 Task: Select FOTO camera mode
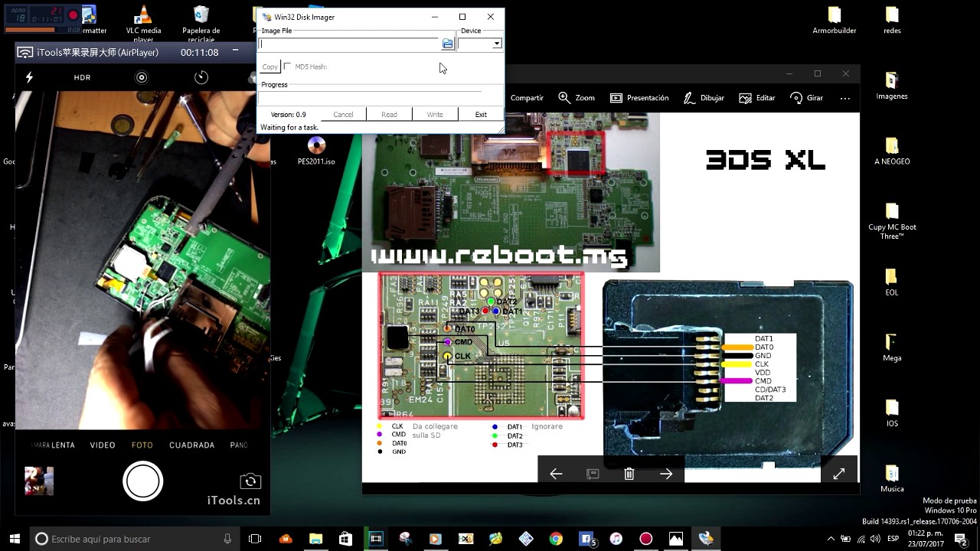(142, 445)
